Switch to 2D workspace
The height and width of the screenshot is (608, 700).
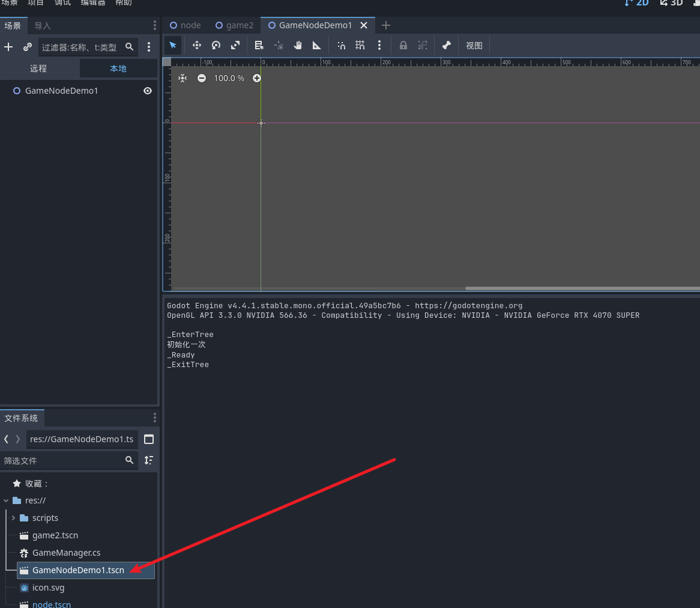coord(637,3)
